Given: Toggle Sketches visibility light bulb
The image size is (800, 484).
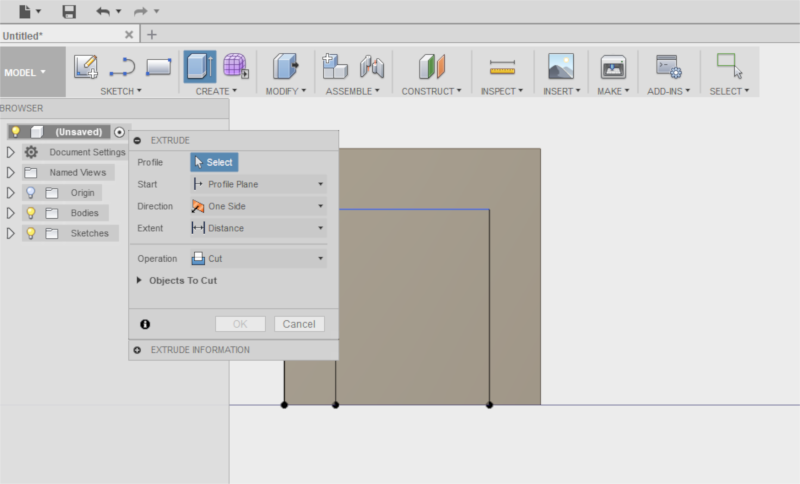Looking at the screenshot, I should [31, 233].
